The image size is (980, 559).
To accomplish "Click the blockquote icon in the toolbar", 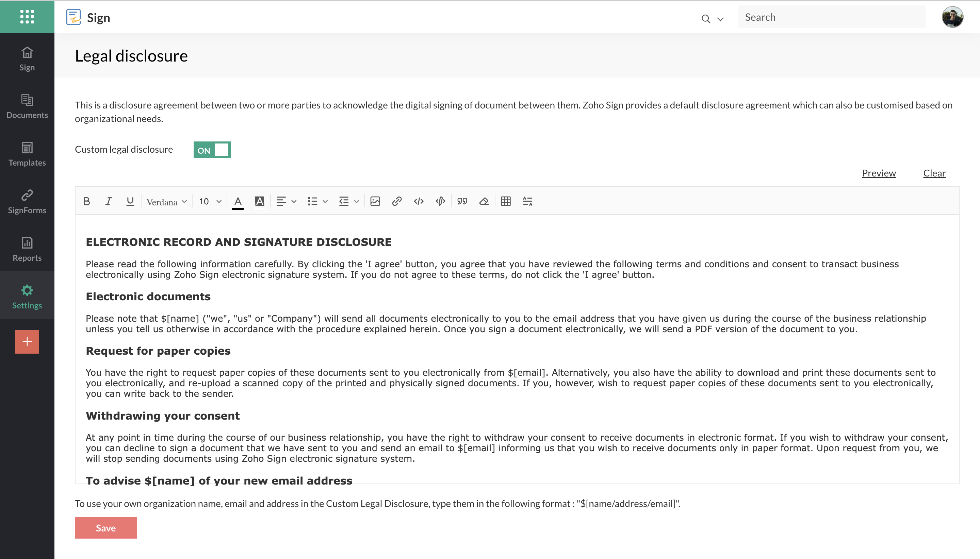I will (462, 201).
